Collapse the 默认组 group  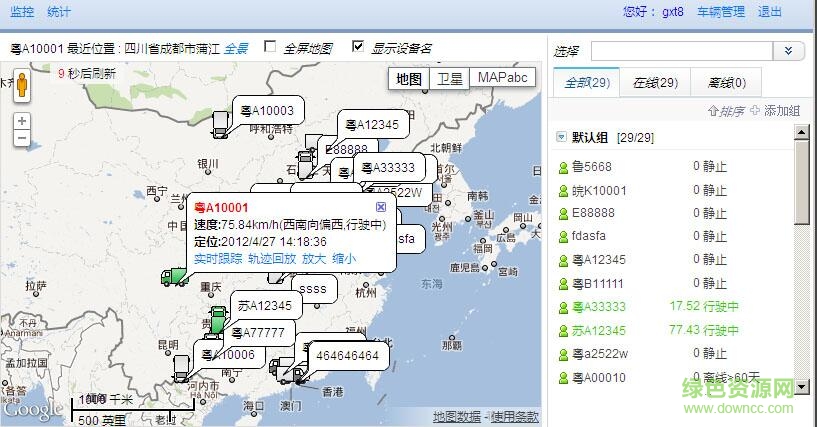coord(561,137)
